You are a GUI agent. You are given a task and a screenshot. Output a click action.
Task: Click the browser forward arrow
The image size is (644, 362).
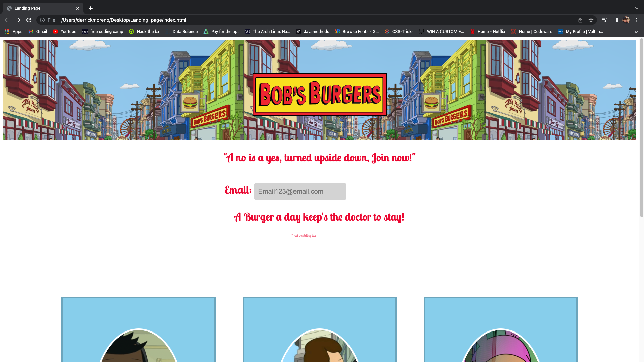(x=18, y=20)
